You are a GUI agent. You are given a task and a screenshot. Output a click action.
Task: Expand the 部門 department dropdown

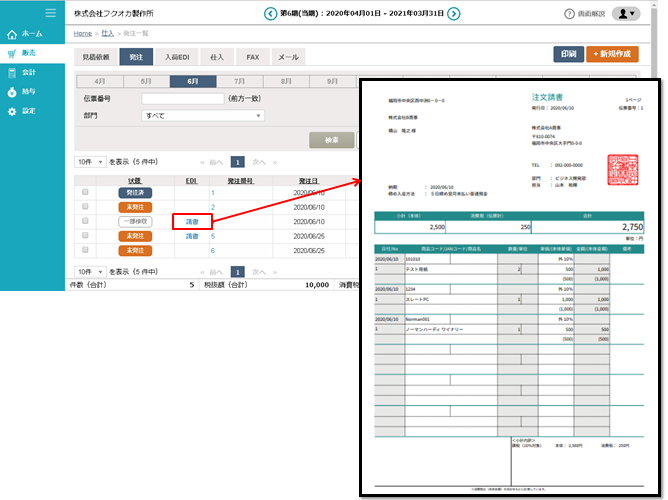203,116
